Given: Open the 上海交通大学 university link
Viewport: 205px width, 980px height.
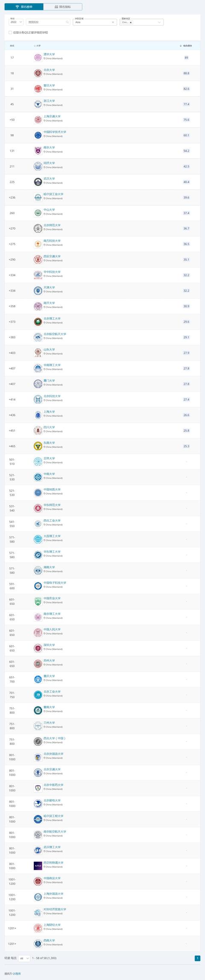Looking at the screenshot, I should click(52, 116).
